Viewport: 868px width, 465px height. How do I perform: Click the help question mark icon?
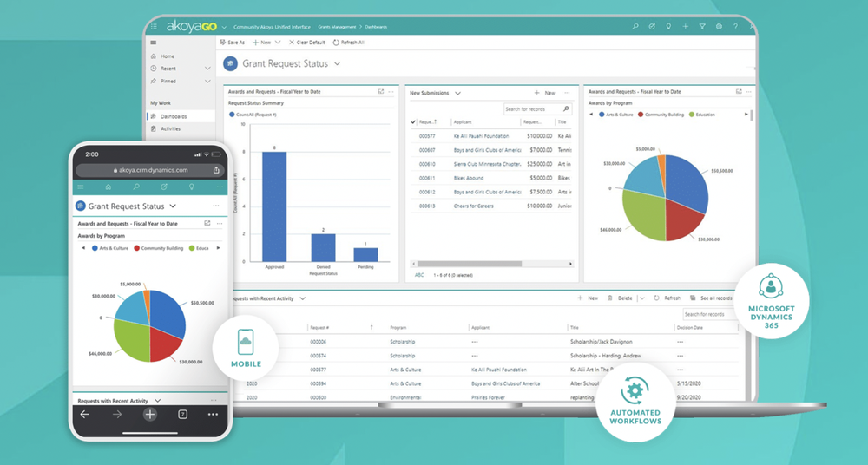pyautogui.click(x=736, y=27)
